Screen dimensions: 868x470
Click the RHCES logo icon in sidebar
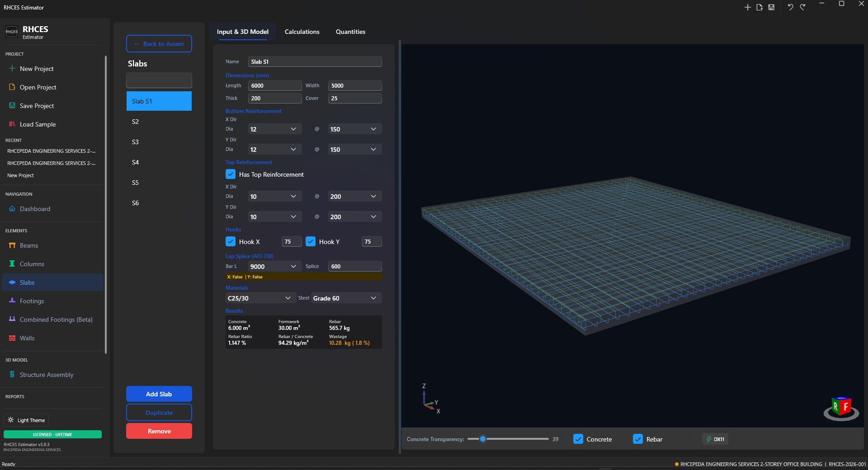tap(12, 32)
